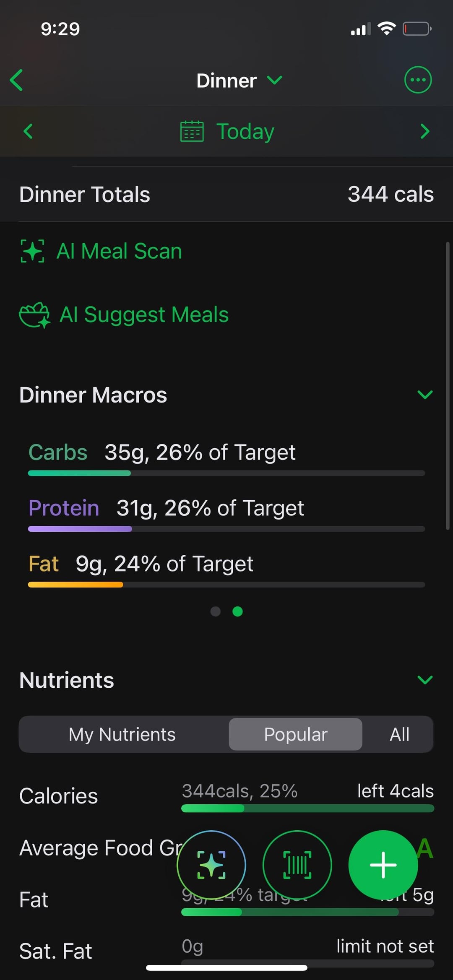The width and height of the screenshot is (453, 980).
Task: Switch to first macros page dot
Action: tap(216, 611)
